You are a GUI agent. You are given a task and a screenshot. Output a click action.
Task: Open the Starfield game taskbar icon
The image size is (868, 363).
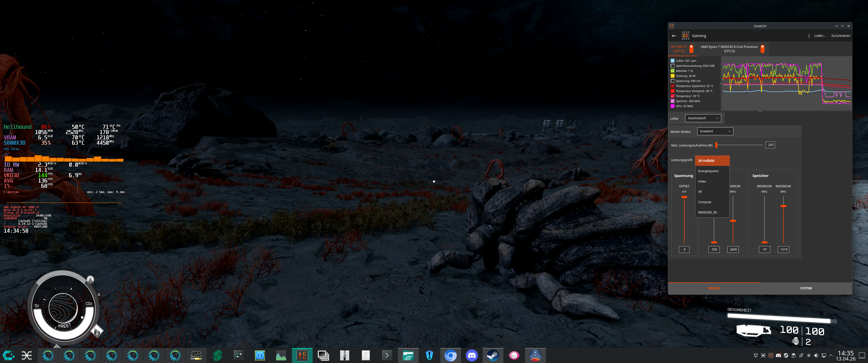click(535, 355)
